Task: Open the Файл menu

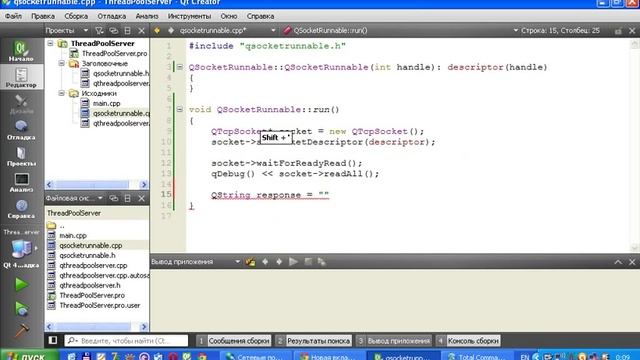Action: click(x=13, y=16)
